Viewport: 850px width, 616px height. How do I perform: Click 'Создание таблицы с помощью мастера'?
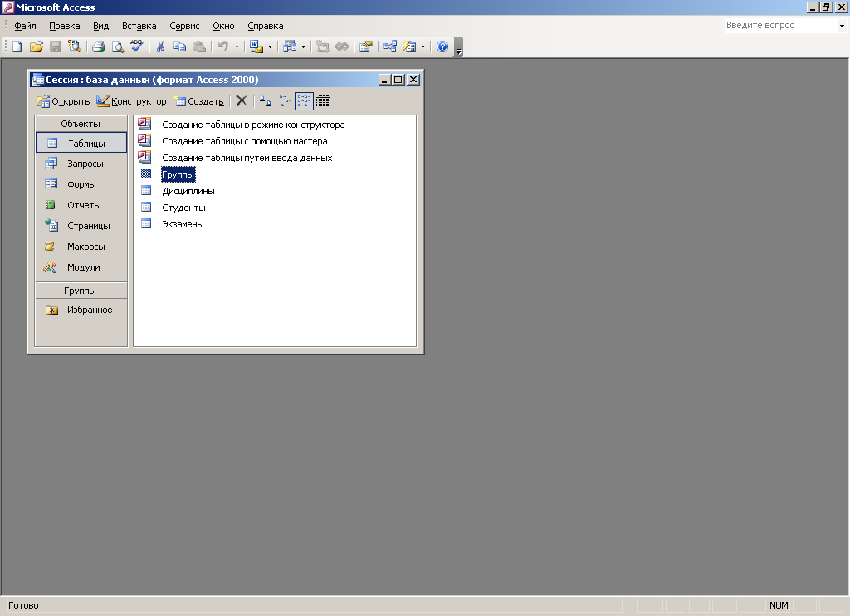tap(245, 141)
